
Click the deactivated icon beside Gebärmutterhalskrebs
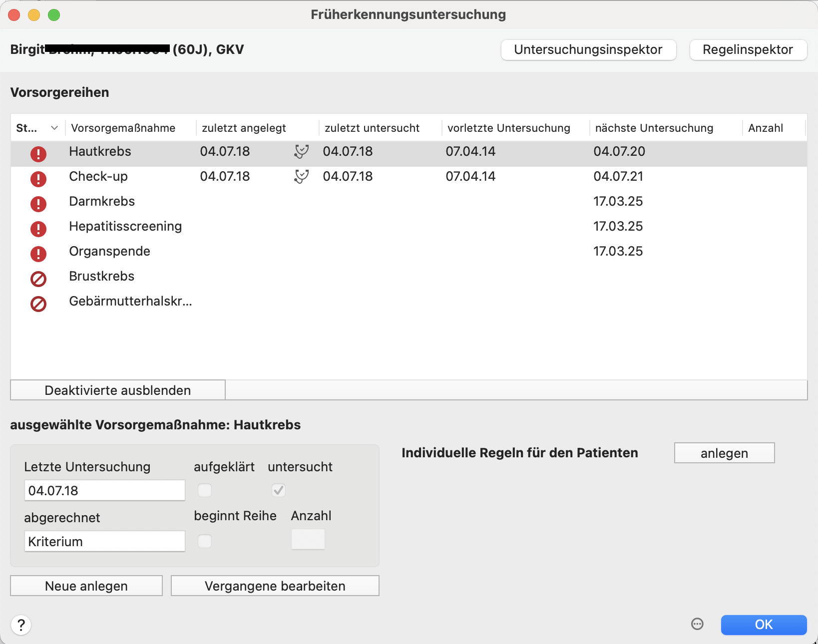point(38,304)
